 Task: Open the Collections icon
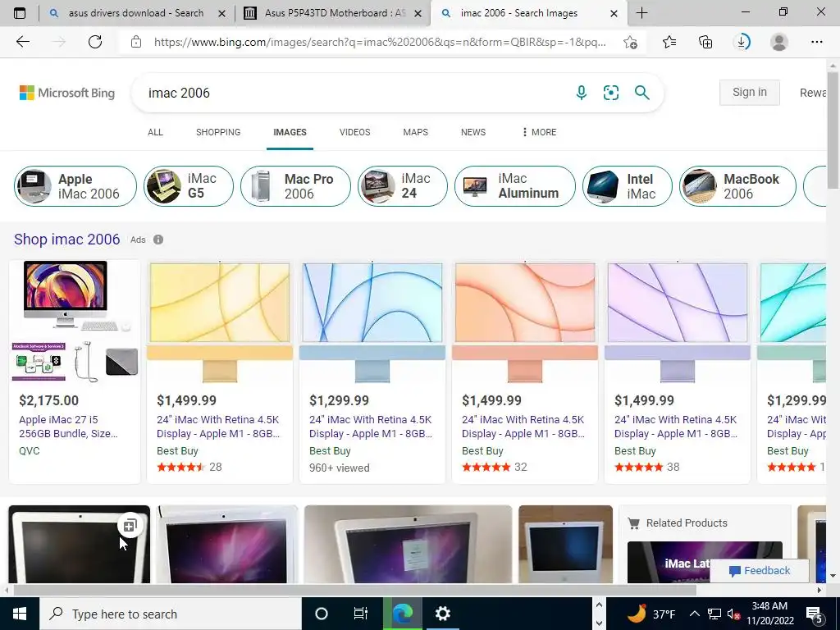coord(705,42)
